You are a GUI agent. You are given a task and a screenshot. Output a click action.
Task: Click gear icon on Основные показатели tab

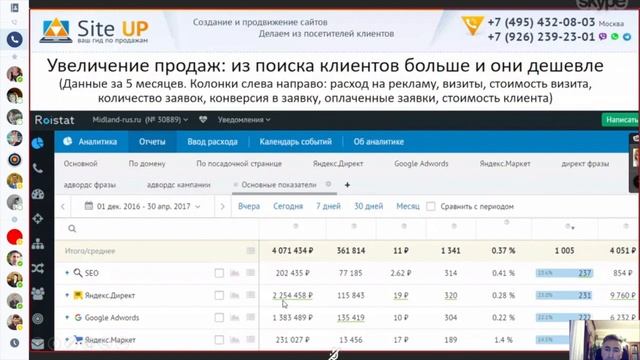(328, 184)
